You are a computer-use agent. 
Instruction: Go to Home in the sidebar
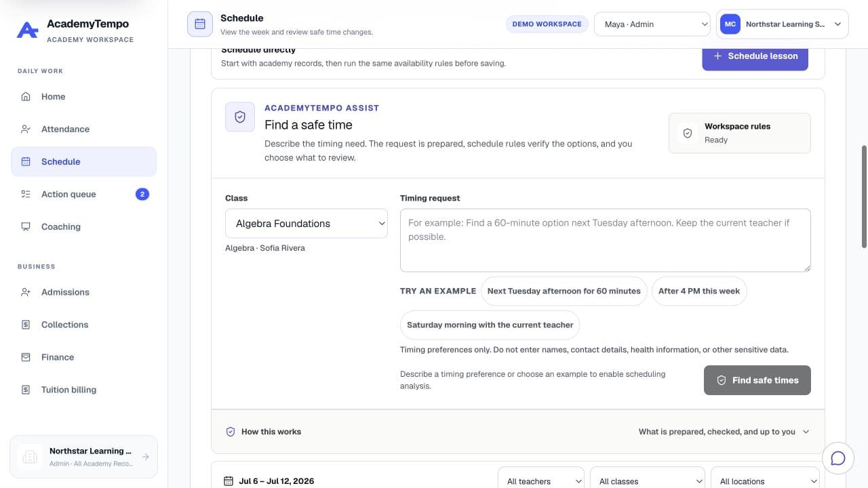click(84, 96)
